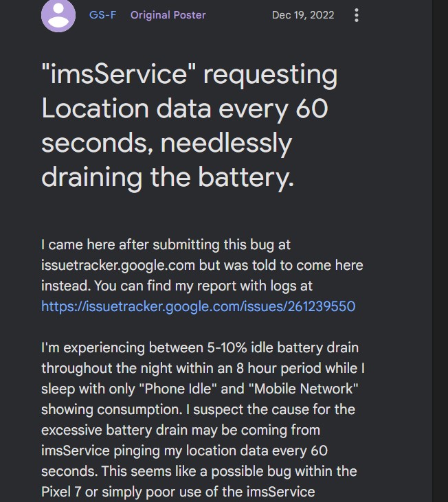Click the paragraph starting "I came here after"
The height and width of the screenshot is (502, 448).
(x=203, y=275)
